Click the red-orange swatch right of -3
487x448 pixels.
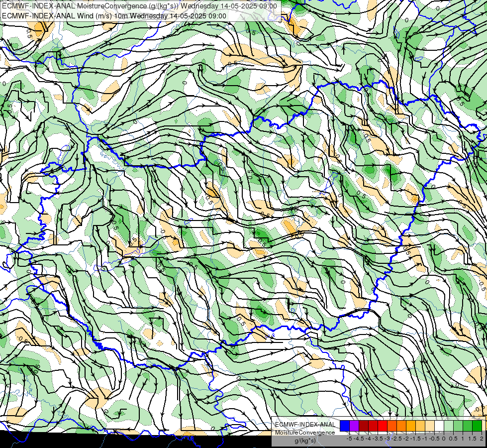click(392, 426)
